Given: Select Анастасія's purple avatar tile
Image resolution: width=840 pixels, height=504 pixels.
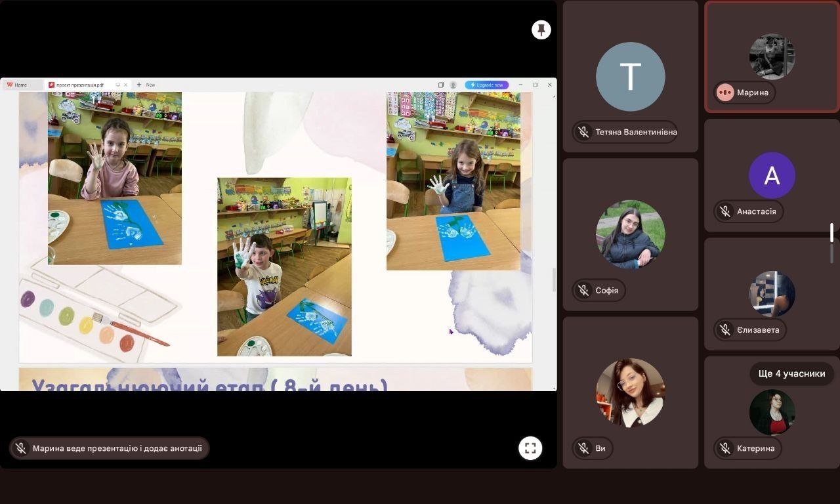Looking at the screenshot, I should coord(772,175).
